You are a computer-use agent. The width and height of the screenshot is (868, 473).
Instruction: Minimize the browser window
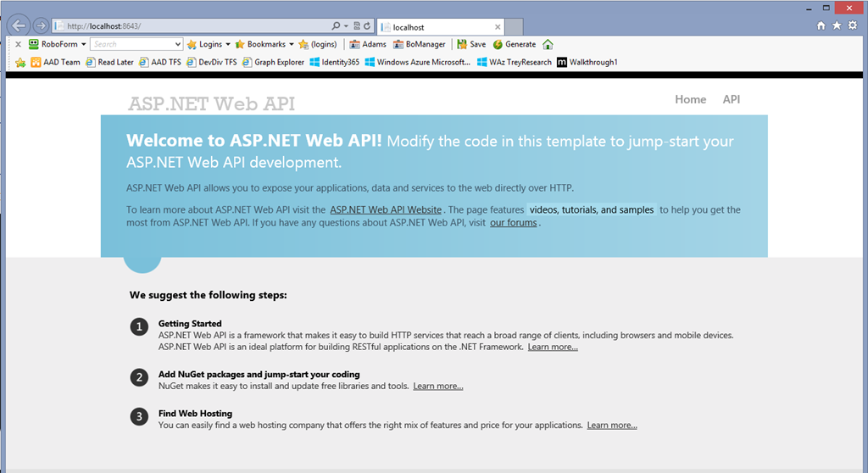click(x=809, y=8)
